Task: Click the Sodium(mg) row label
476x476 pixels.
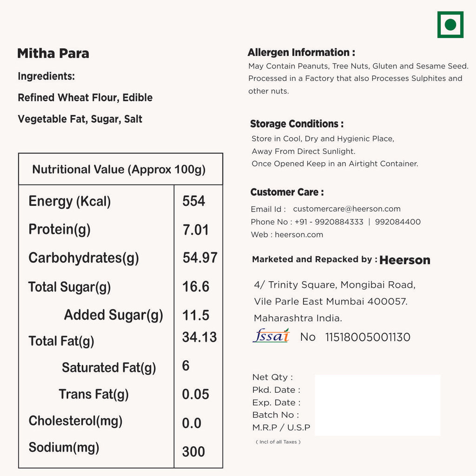Action: tap(64, 448)
